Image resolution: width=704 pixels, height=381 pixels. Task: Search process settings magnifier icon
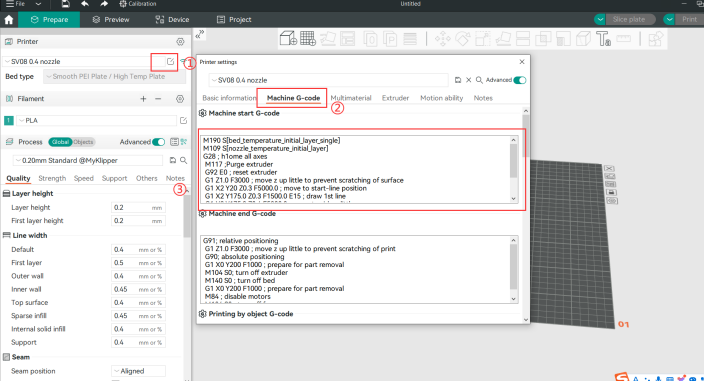184,160
